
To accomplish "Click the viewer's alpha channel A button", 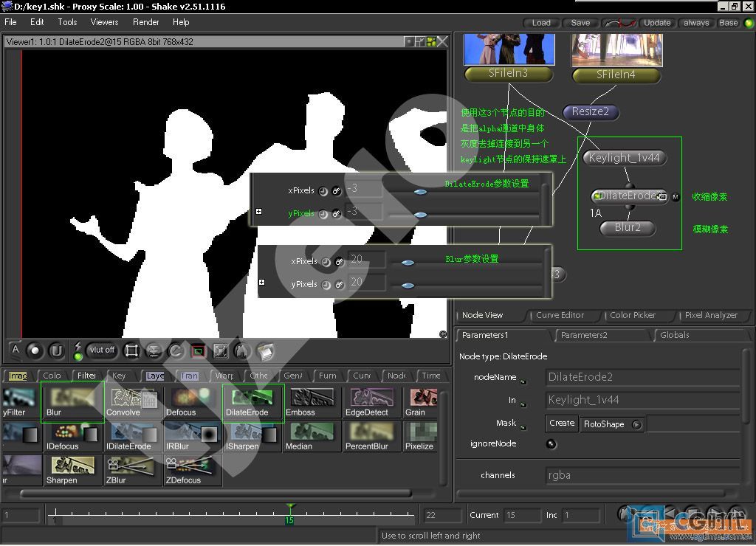I will pos(16,350).
